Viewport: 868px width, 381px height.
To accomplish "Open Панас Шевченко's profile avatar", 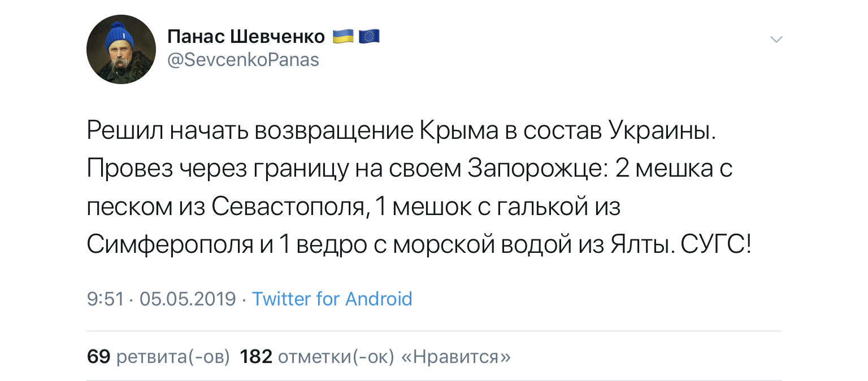I will [121, 49].
